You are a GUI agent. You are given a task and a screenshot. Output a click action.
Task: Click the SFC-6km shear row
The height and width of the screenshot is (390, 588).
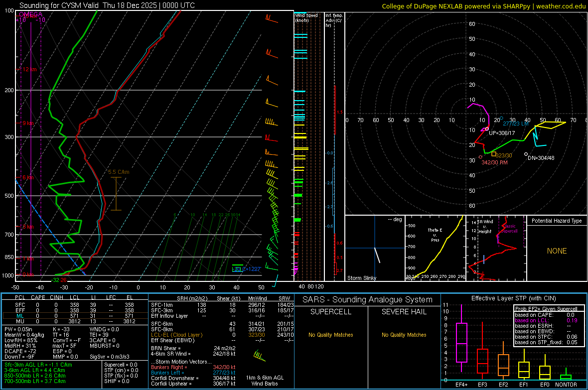(222, 324)
